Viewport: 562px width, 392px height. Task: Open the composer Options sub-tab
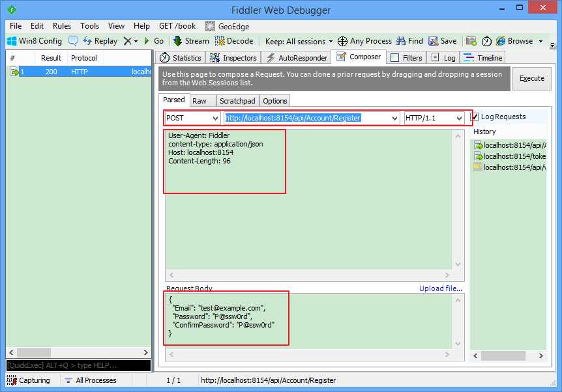(x=275, y=101)
